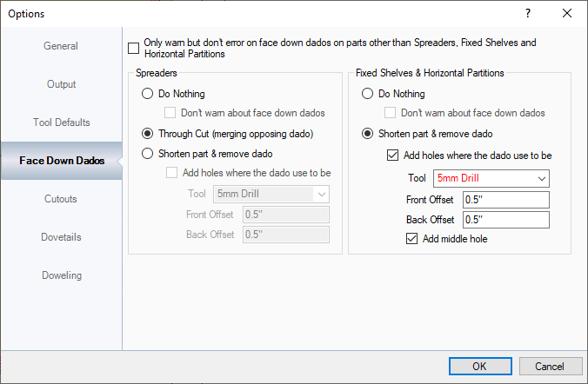Switch to the Output tab
Screen dimensions: 588x384
tap(61, 84)
